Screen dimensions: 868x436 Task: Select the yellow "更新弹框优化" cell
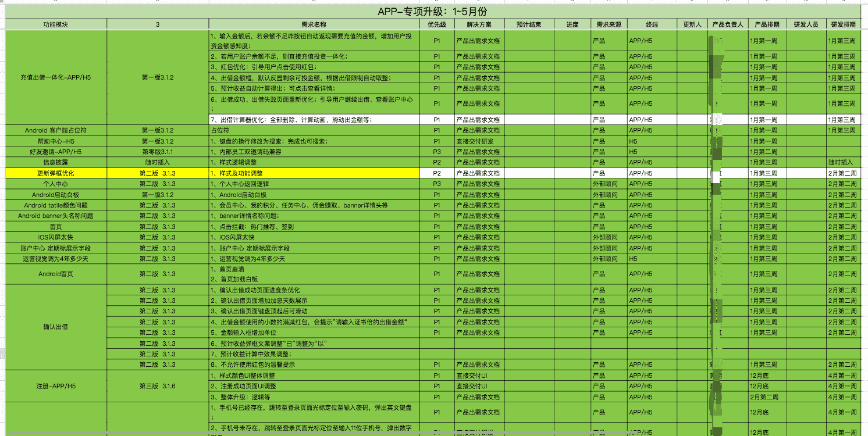[56, 173]
